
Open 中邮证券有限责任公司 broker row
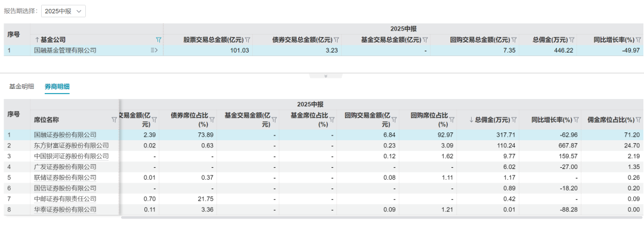[x=66, y=199]
